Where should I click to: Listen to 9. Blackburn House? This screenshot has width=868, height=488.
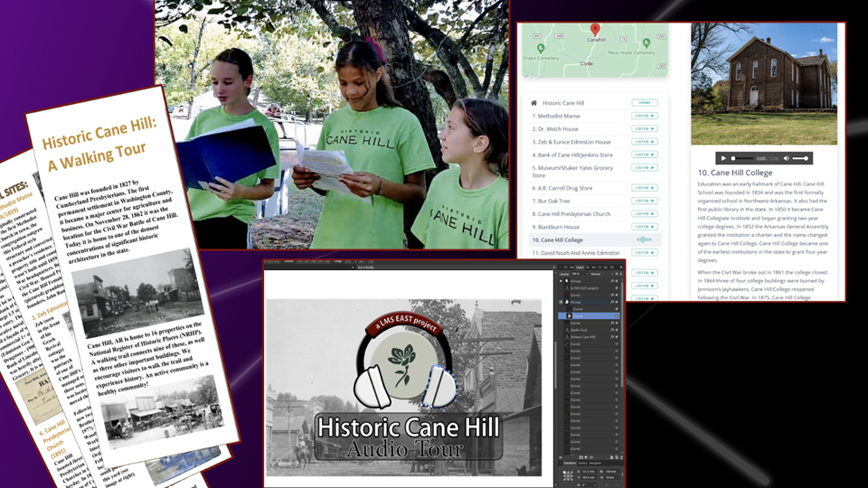(645, 226)
